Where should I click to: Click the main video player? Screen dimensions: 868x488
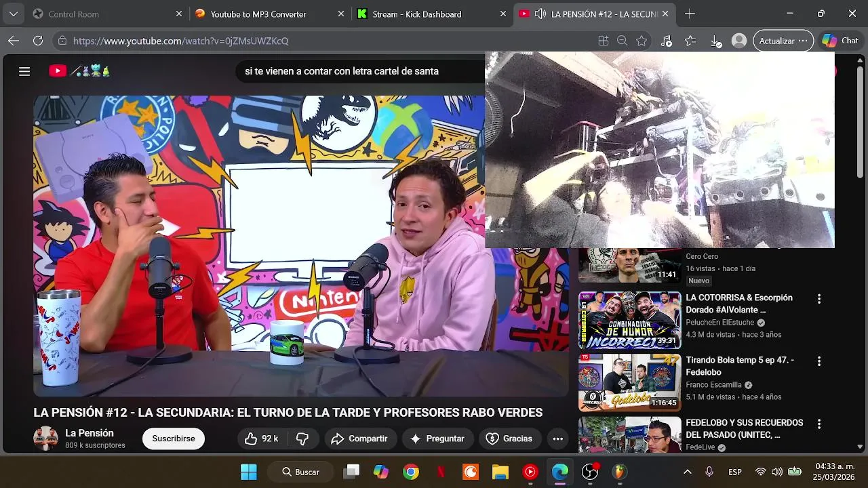click(x=301, y=245)
